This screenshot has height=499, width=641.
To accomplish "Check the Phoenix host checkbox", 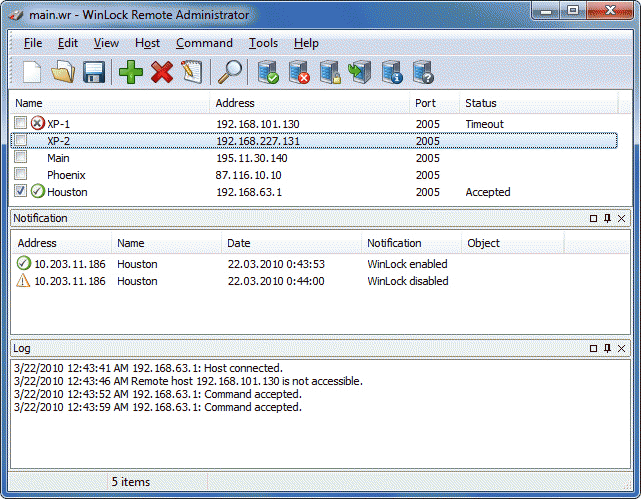I will coord(20,174).
